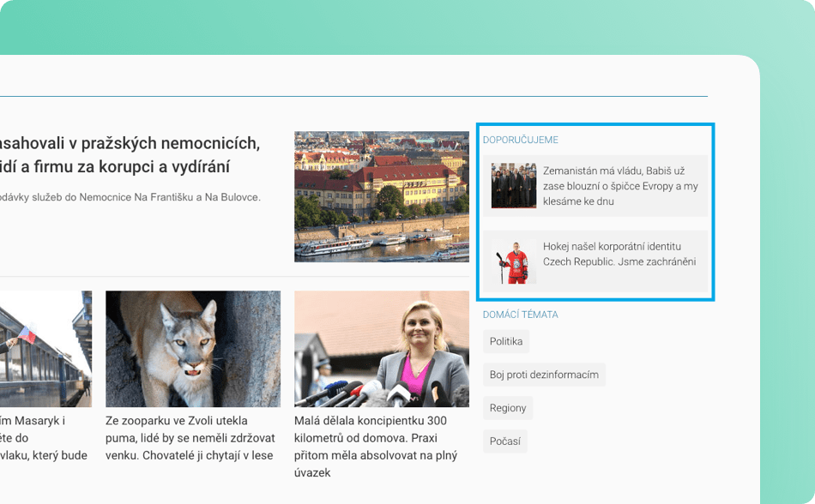Click the Nemocnice Na Františku subtitle text
Image resolution: width=815 pixels, height=504 pixels.
(x=130, y=197)
